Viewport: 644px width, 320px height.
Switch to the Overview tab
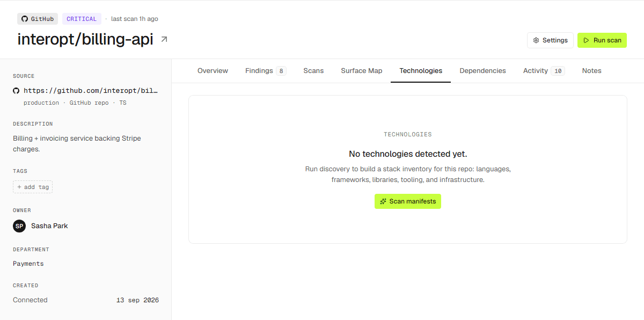(213, 71)
